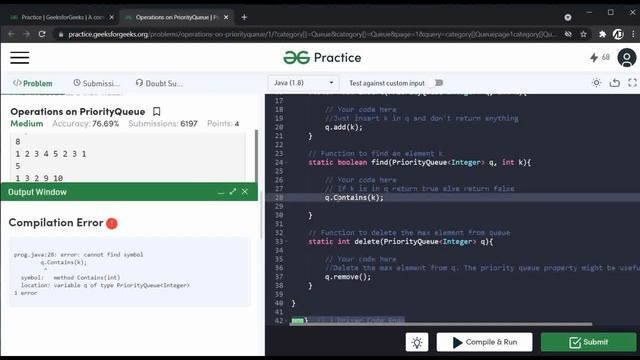This screenshot has height=360, width=640.
Task: Close the Operations on PriorityQueue tab
Action: [226, 17]
